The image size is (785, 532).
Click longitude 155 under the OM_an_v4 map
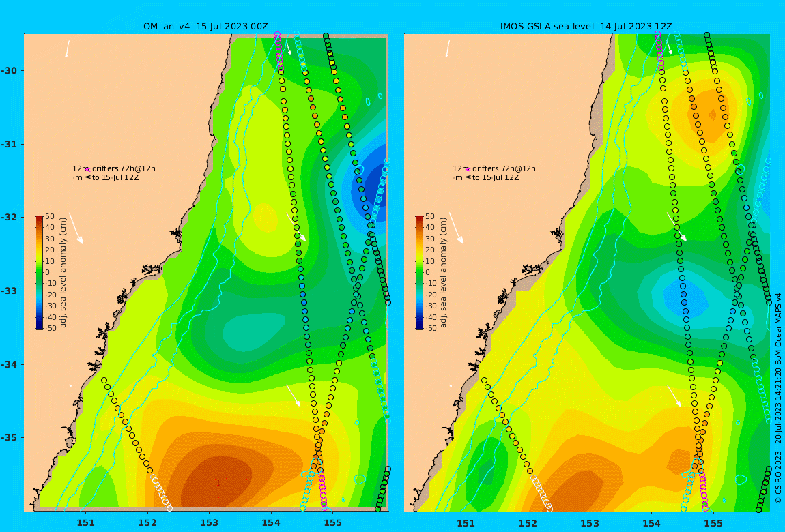332,522
